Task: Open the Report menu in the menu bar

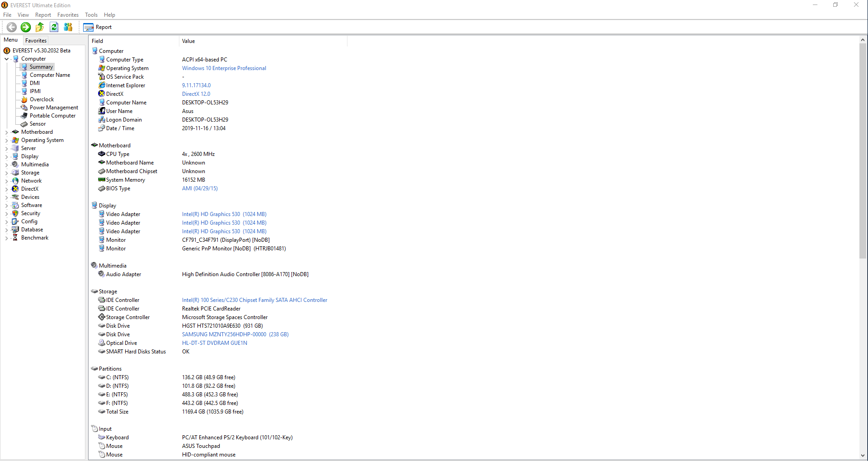Action: tap(43, 15)
